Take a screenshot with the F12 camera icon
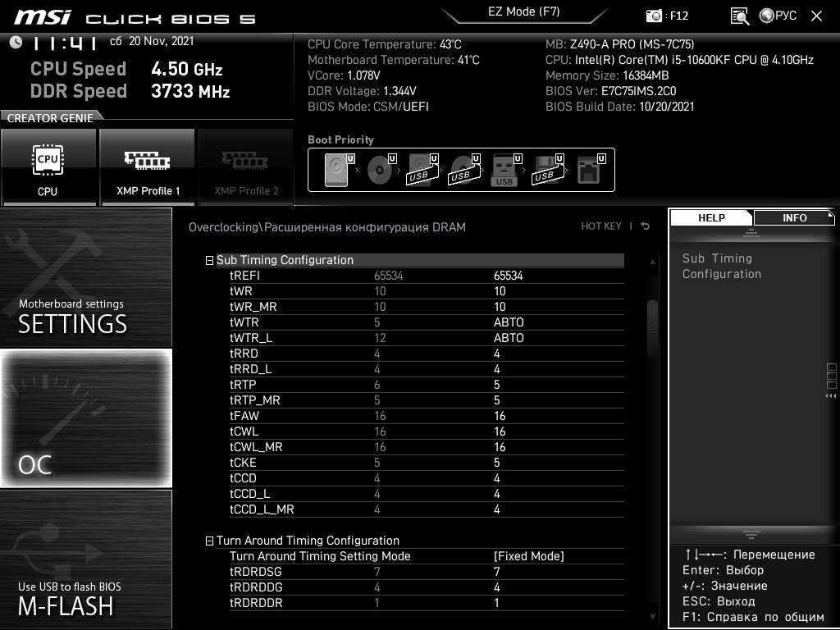The image size is (840, 630). [654, 16]
